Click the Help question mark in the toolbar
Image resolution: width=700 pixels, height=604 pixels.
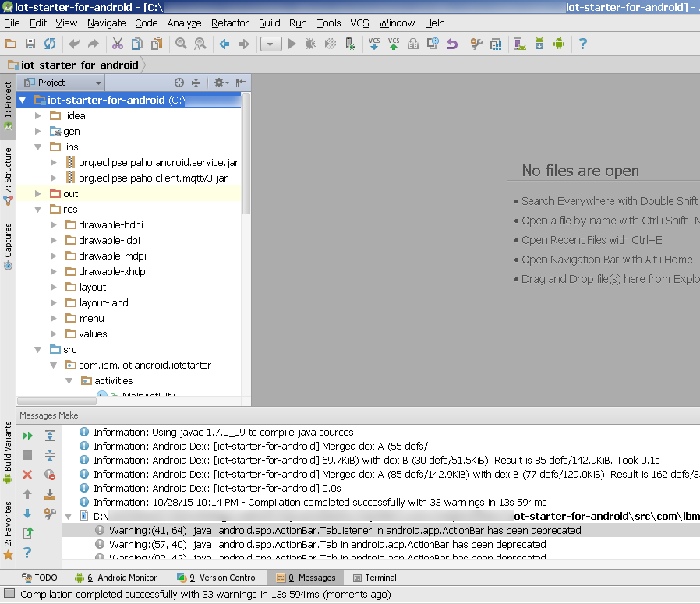tap(582, 44)
